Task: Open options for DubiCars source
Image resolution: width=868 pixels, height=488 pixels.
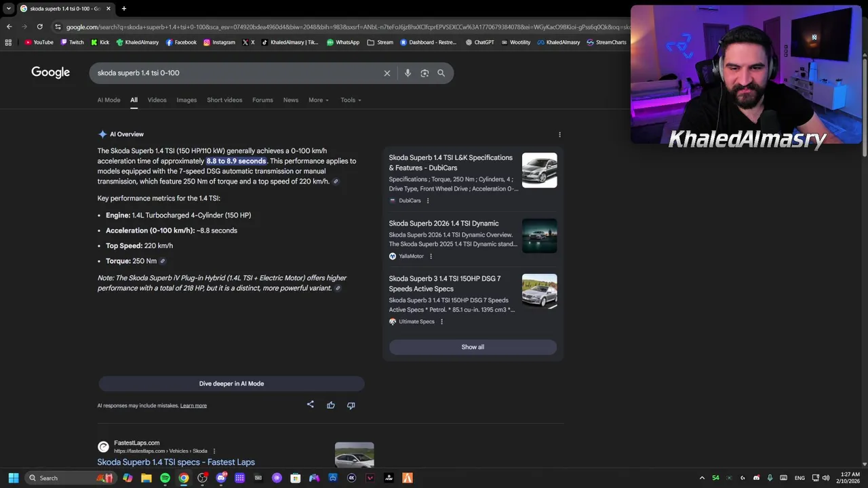Action: tap(427, 201)
